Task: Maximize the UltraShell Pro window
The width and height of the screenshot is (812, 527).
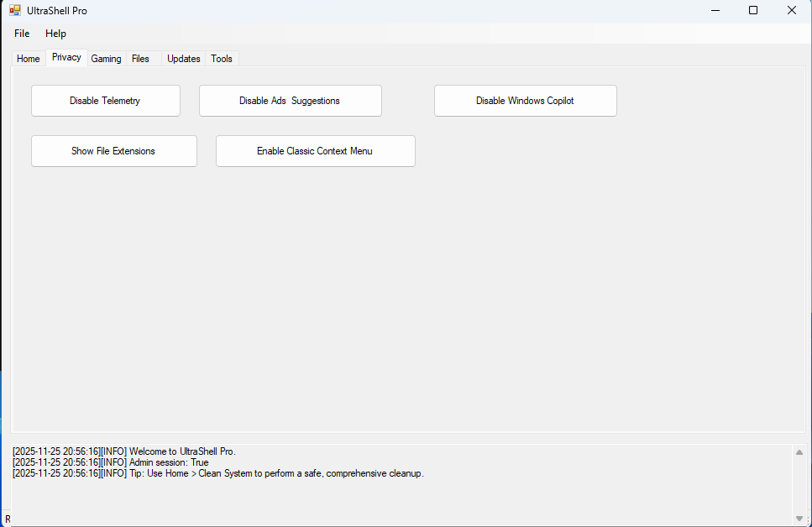Action: click(753, 10)
